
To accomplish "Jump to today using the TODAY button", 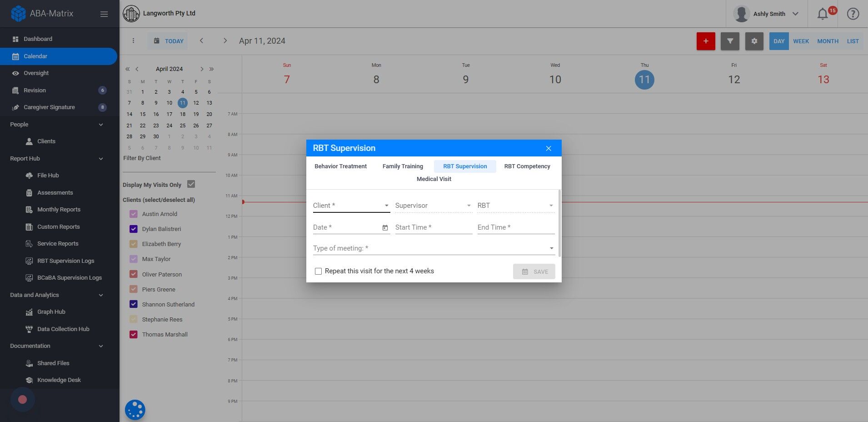I will pyautogui.click(x=168, y=41).
